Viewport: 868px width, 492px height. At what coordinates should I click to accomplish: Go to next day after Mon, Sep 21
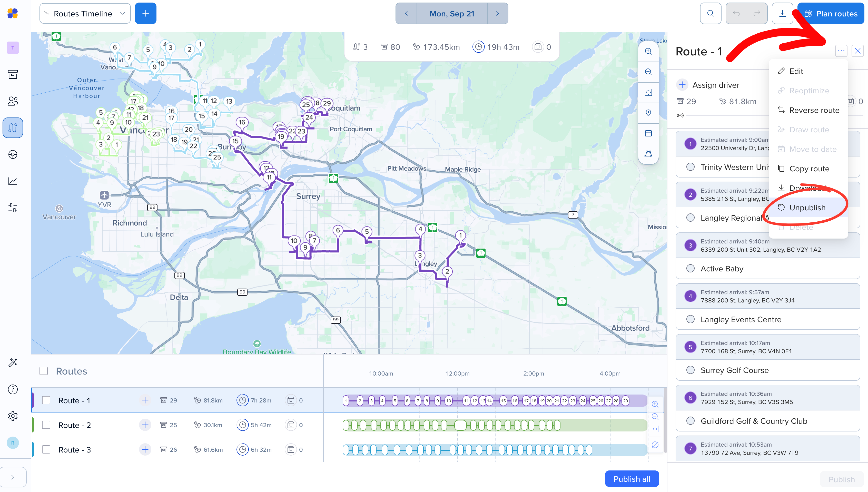497,14
